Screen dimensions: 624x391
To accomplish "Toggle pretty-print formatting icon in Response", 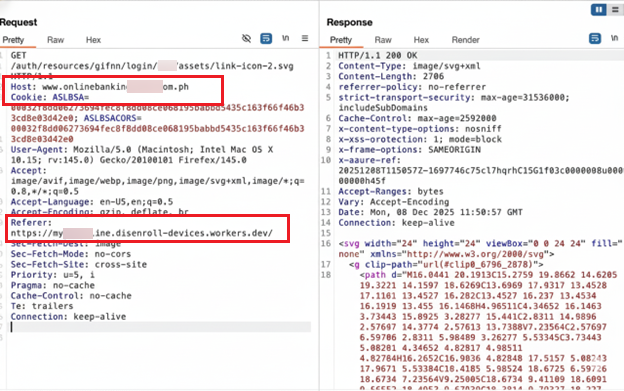I will (x=595, y=38).
